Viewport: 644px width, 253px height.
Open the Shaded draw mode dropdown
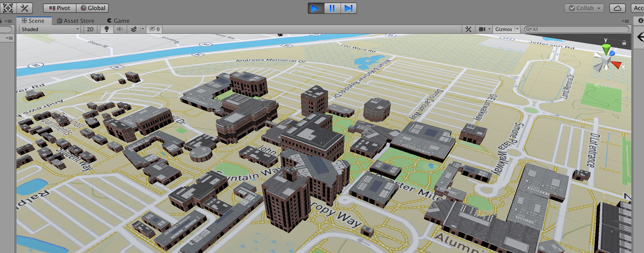50,29
